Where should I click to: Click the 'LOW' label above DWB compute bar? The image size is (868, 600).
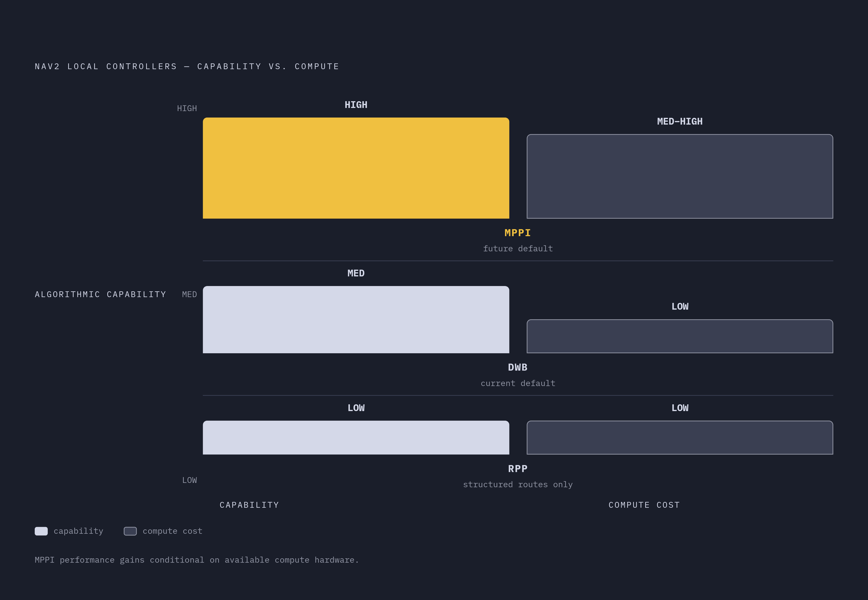(680, 307)
